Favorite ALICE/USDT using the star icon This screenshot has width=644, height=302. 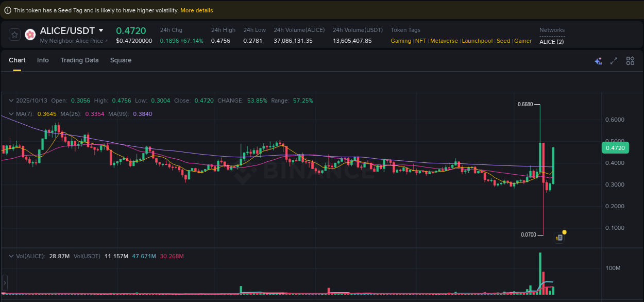(x=14, y=35)
